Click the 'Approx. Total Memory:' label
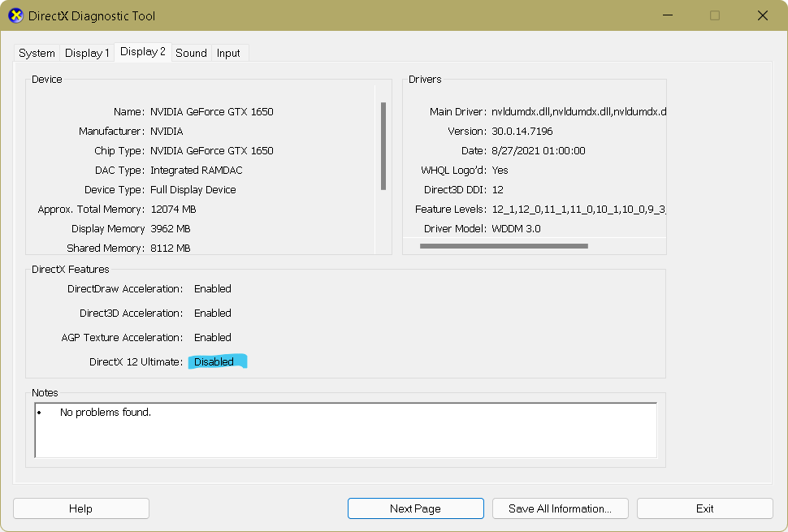Image resolution: width=788 pixels, height=532 pixels. (91, 210)
